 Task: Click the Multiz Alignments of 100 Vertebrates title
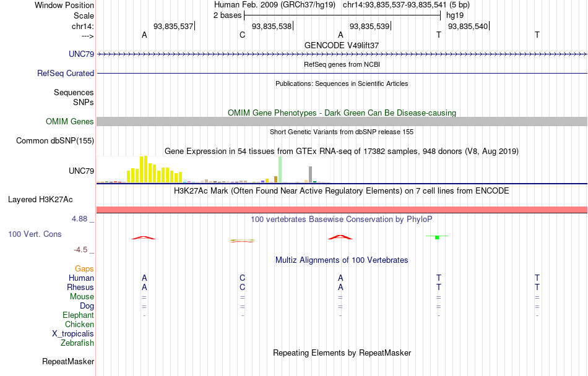(342, 260)
